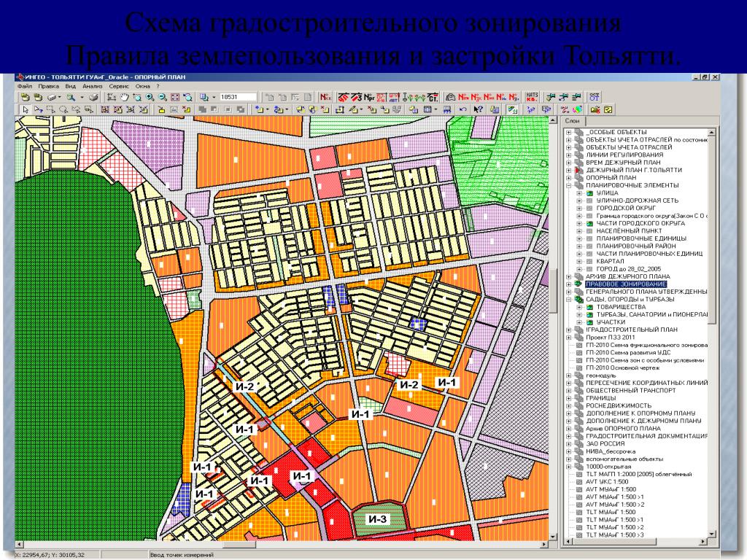The image size is (747, 560).
Task: Expand the РОСНЕДВИЖИМОСТЬ layer group
Action: [x=569, y=405]
